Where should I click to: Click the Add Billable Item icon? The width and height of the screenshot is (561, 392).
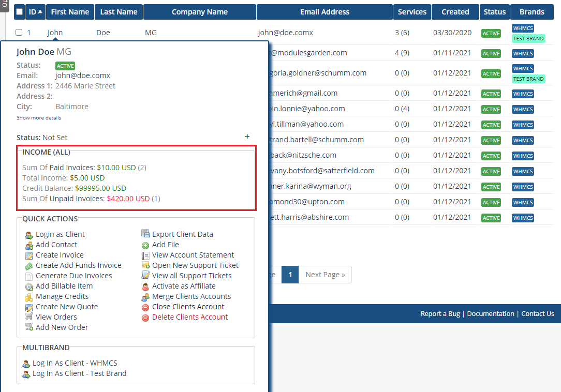tap(29, 287)
